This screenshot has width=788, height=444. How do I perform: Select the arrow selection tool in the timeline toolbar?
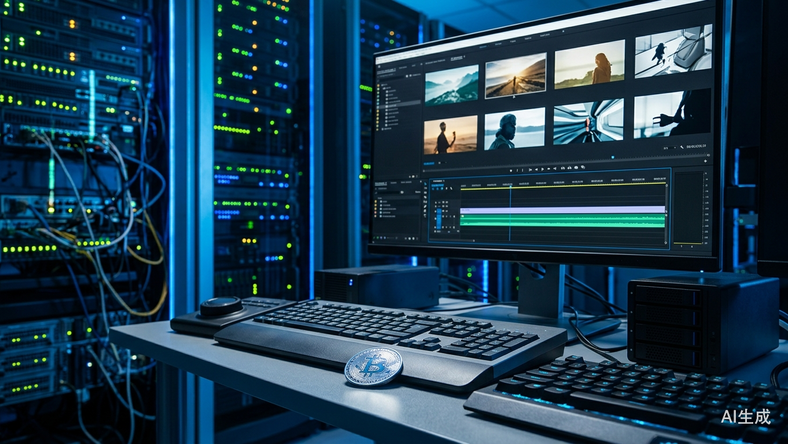click(x=425, y=184)
